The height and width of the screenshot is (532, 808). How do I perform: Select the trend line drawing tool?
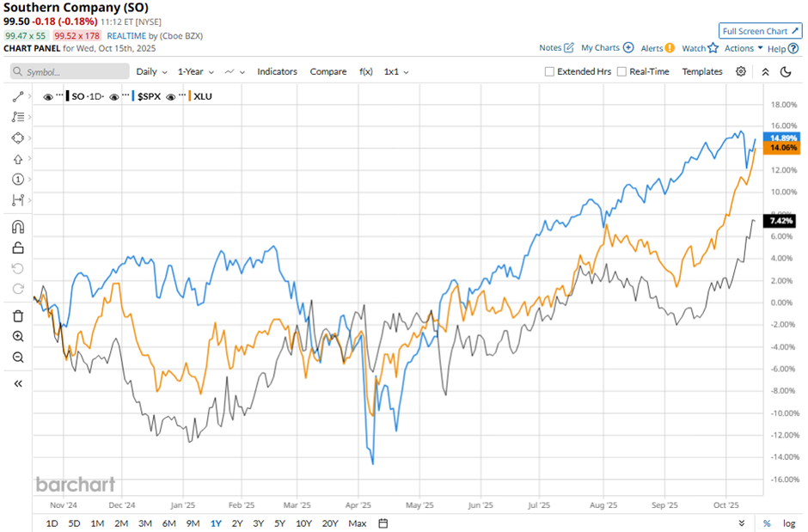[18, 96]
